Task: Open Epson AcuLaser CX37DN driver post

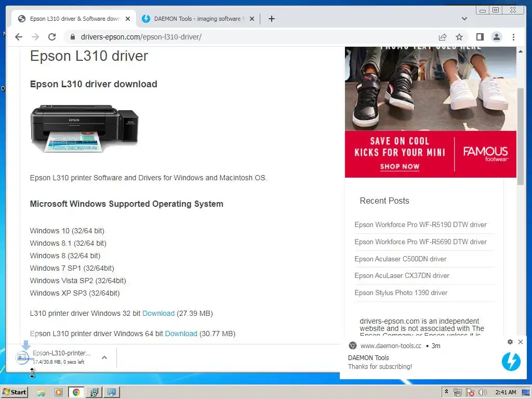Action: click(402, 276)
